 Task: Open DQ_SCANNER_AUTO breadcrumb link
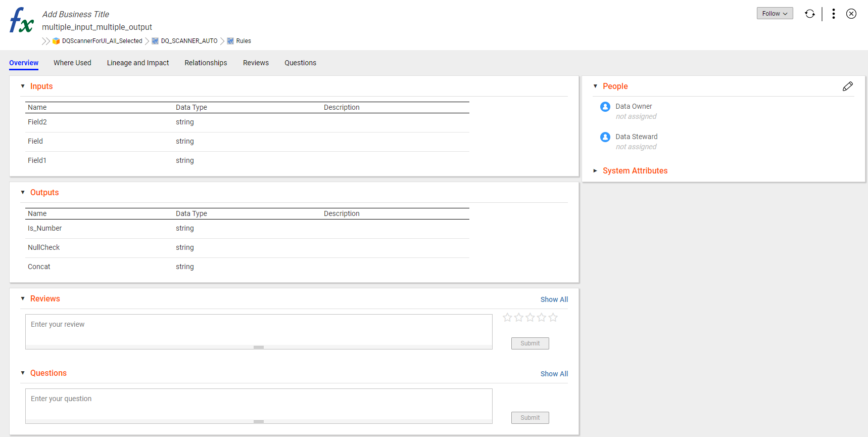point(189,41)
